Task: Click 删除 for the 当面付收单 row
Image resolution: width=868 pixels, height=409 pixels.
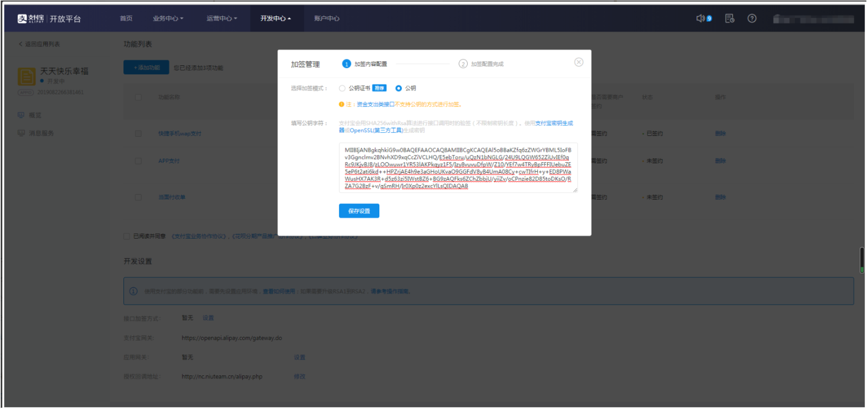Action: pyautogui.click(x=720, y=197)
